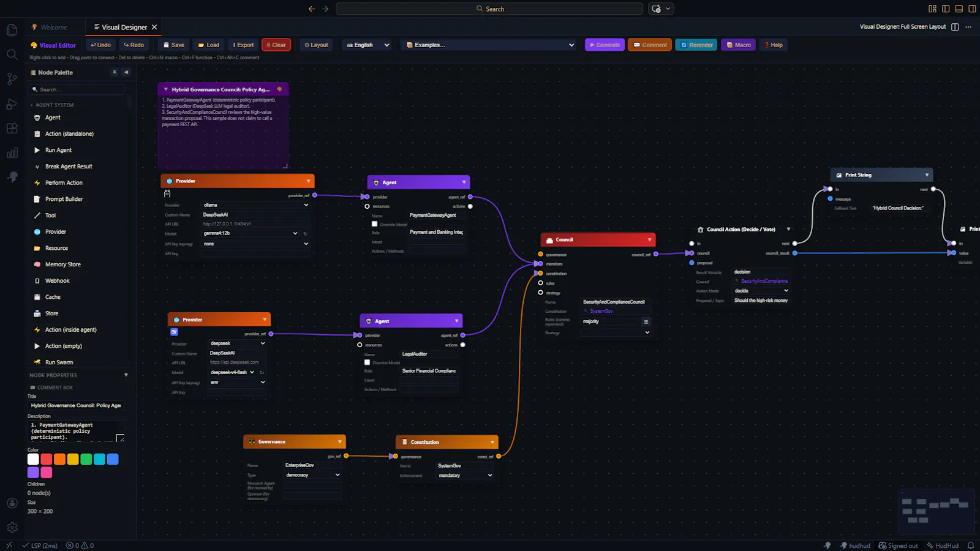Click the Rerender button
This screenshot has width=980, height=551.
[697, 45]
